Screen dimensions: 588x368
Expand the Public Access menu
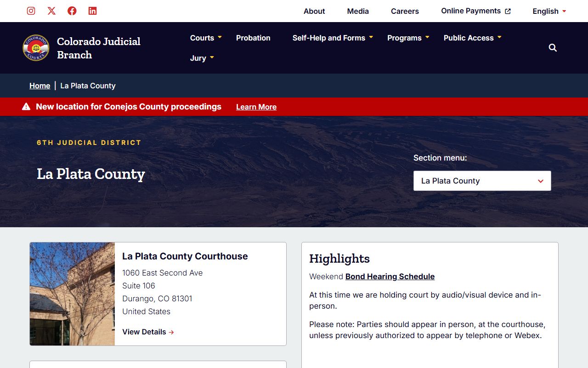pyautogui.click(x=472, y=38)
